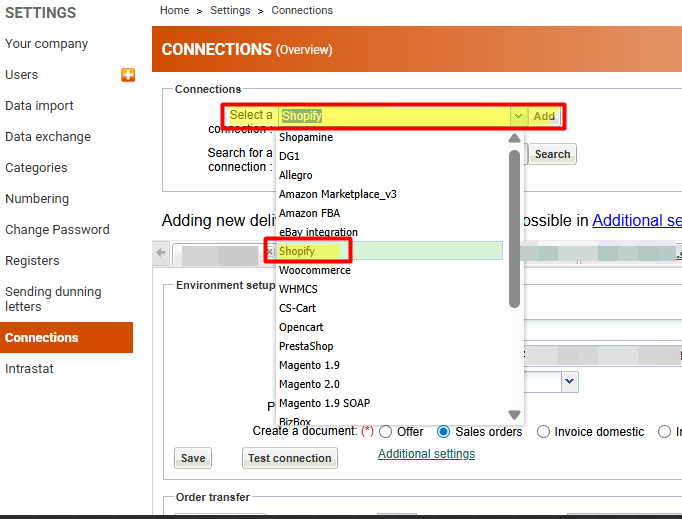The height and width of the screenshot is (519, 682).
Task: Click Connections in the breadcrumb
Action: point(302,10)
